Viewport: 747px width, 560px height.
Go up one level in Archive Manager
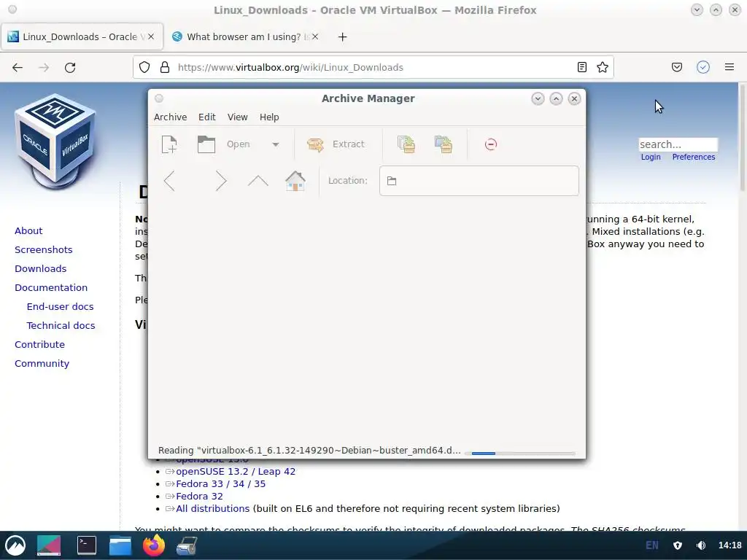point(258,181)
